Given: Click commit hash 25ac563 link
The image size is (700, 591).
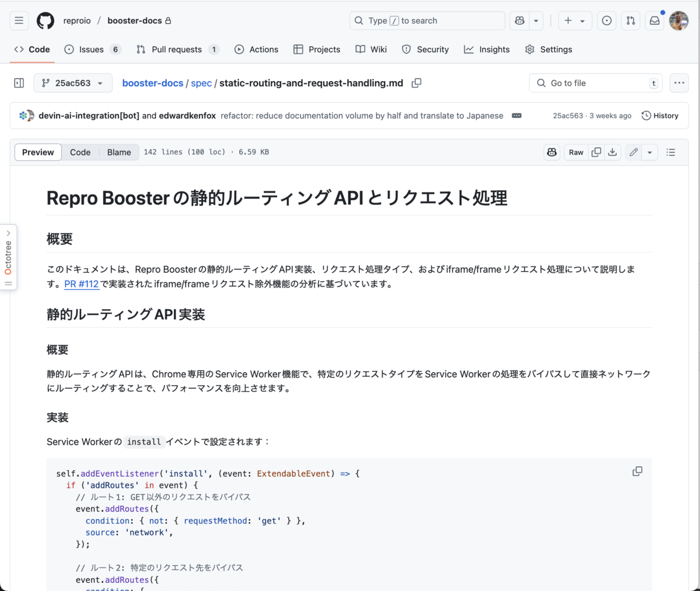Looking at the screenshot, I should click(568, 116).
